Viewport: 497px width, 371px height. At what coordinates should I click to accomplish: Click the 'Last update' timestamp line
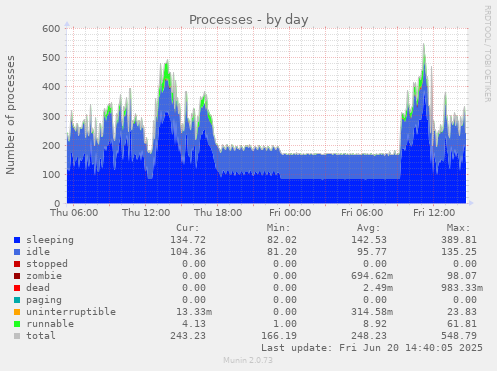(x=372, y=348)
